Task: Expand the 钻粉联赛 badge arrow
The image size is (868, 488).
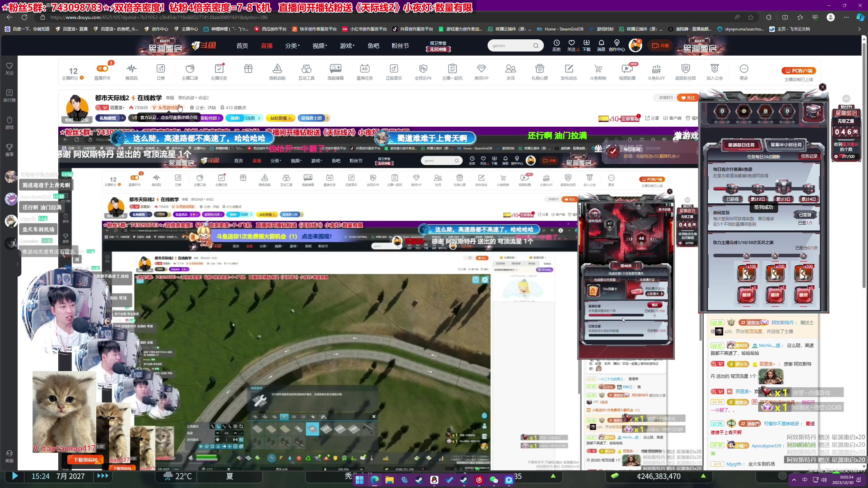Action: click(290, 118)
